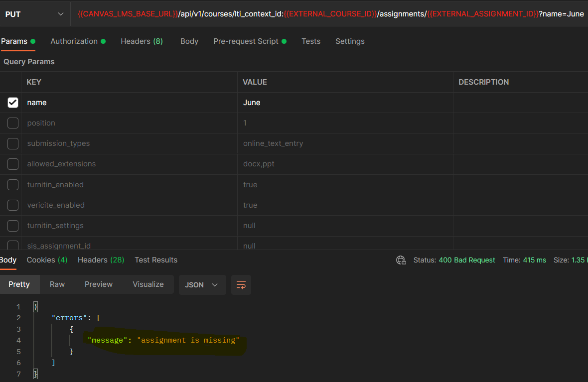This screenshot has height=382, width=588.
Task: Switch to the Tests tab
Action: [311, 41]
